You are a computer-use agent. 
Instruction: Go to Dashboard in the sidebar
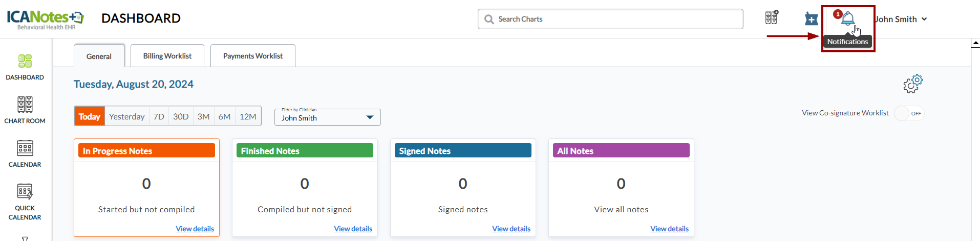tap(25, 67)
